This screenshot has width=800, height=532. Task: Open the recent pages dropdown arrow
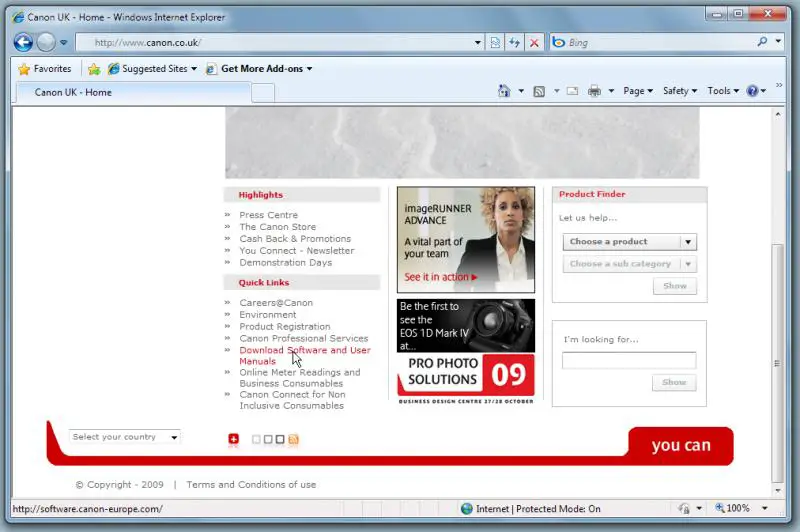(63, 43)
